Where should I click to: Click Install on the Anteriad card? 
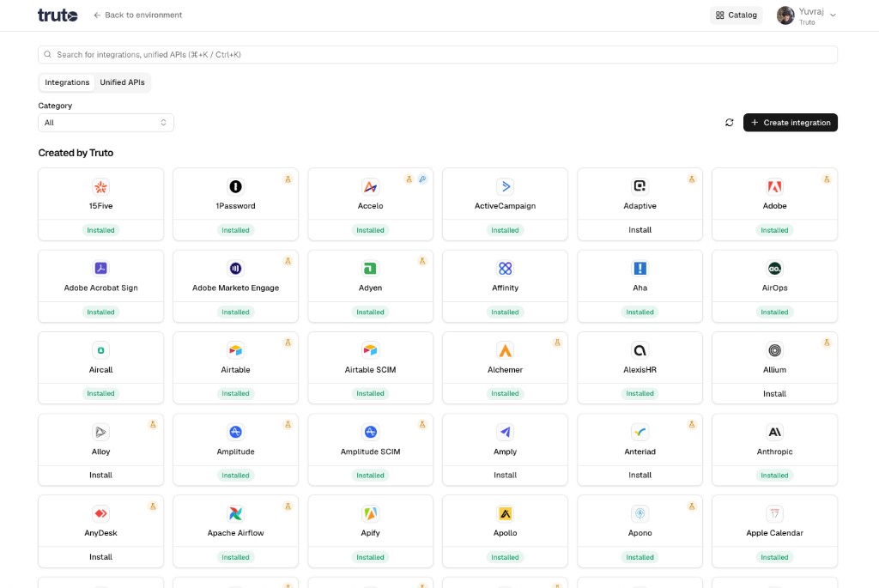click(x=640, y=475)
